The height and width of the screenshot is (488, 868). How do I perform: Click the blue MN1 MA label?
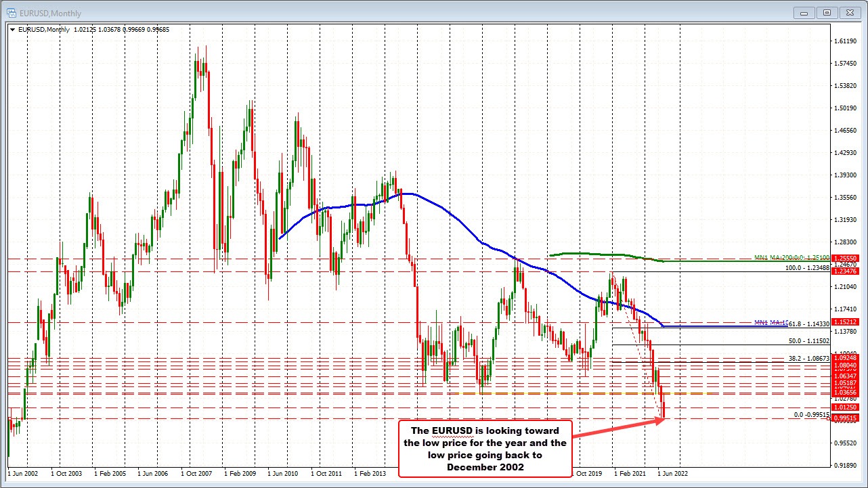coord(770,323)
